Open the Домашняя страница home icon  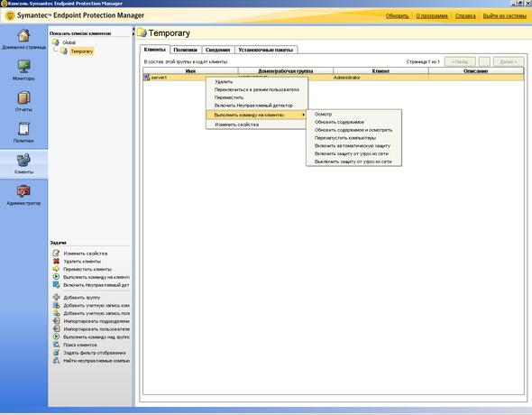coord(23,35)
